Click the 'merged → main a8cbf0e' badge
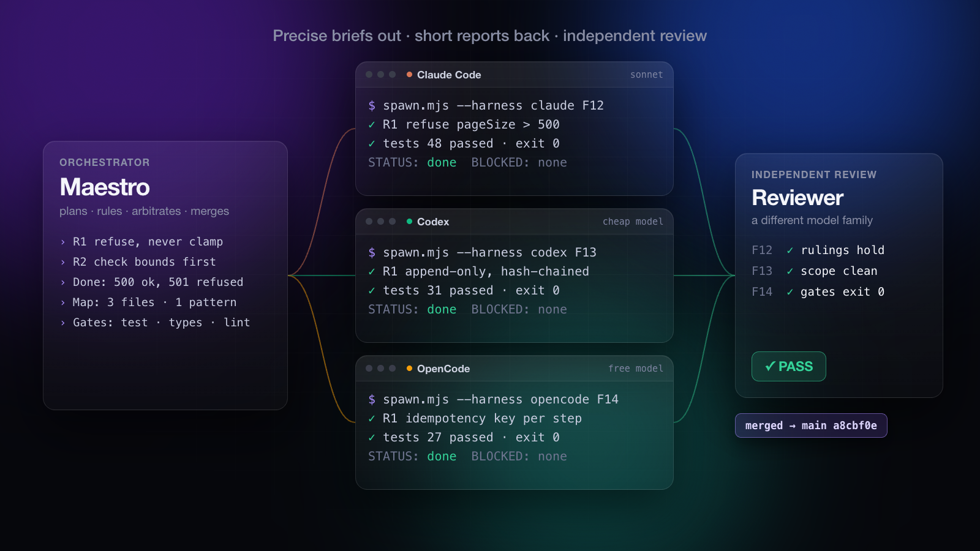 (x=811, y=425)
